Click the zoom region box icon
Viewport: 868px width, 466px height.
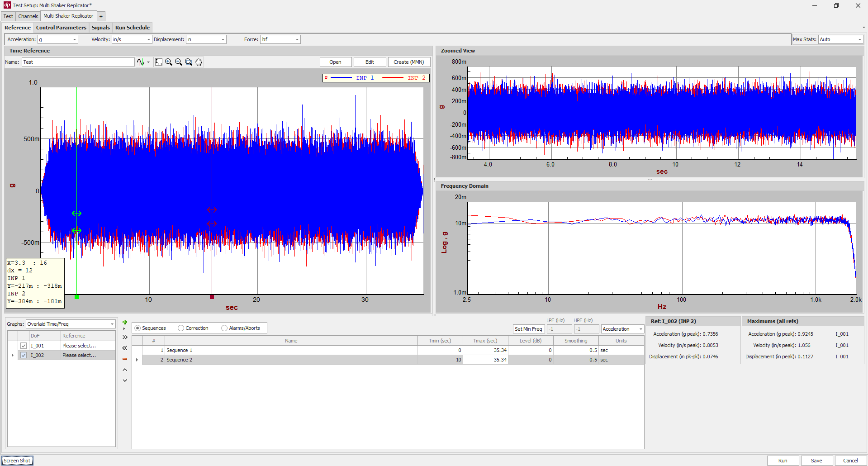189,62
